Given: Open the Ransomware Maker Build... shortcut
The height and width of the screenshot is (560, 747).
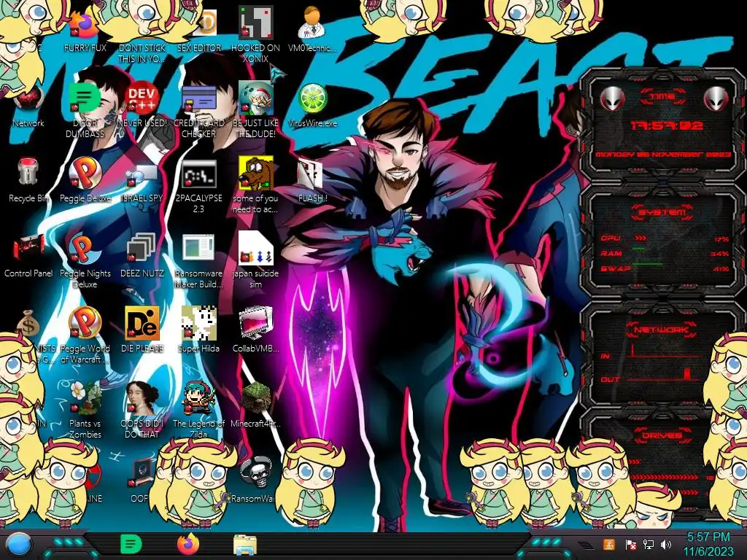Looking at the screenshot, I should tap(198, 248).
